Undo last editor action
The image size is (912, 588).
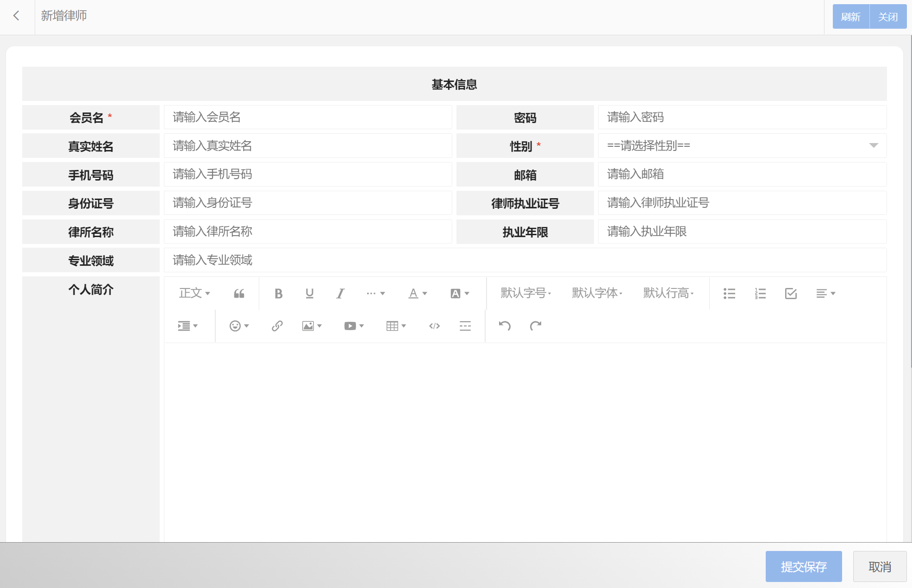(505, 326)
